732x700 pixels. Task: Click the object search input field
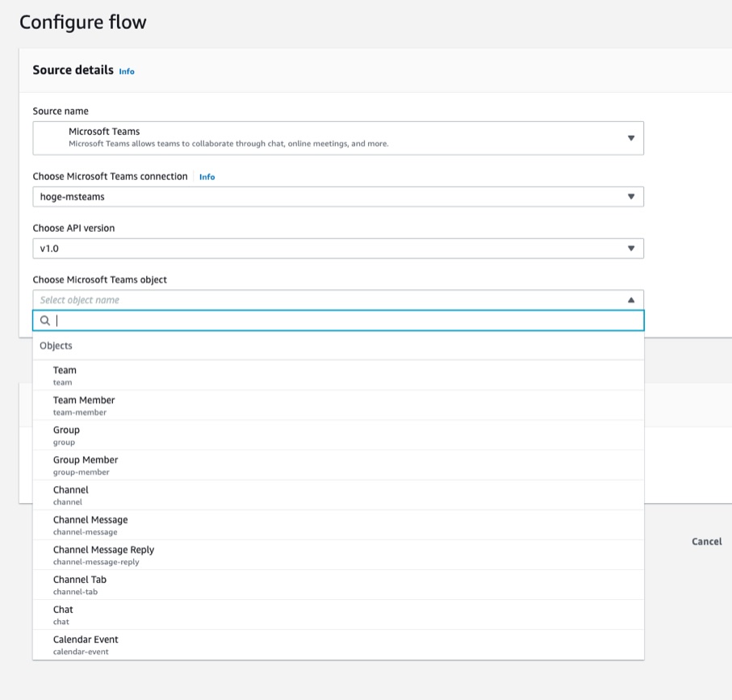tap(242, 321)
